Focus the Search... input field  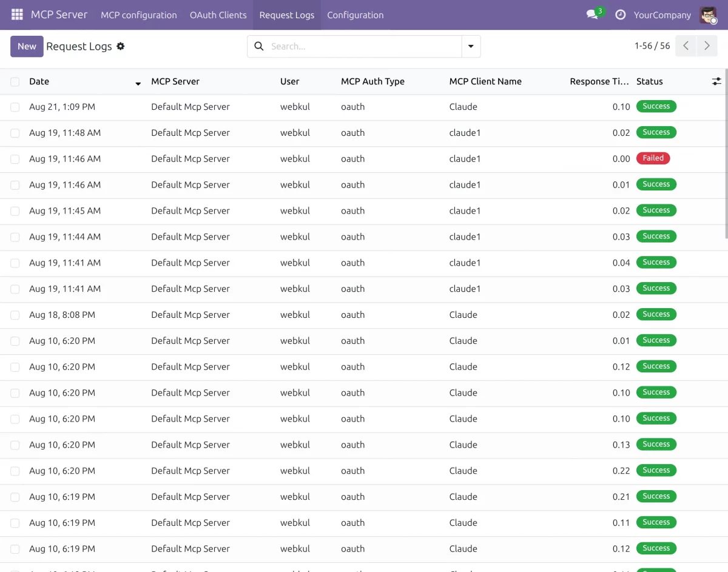click(x=364, y=46)
